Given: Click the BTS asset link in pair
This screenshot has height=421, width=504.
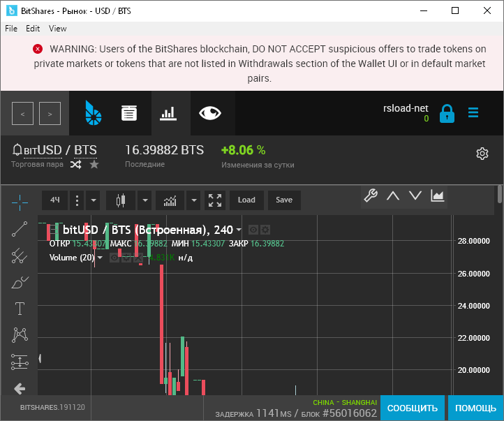Looking at the screenshot, I should pyautogui.click(x=85, y=150).
